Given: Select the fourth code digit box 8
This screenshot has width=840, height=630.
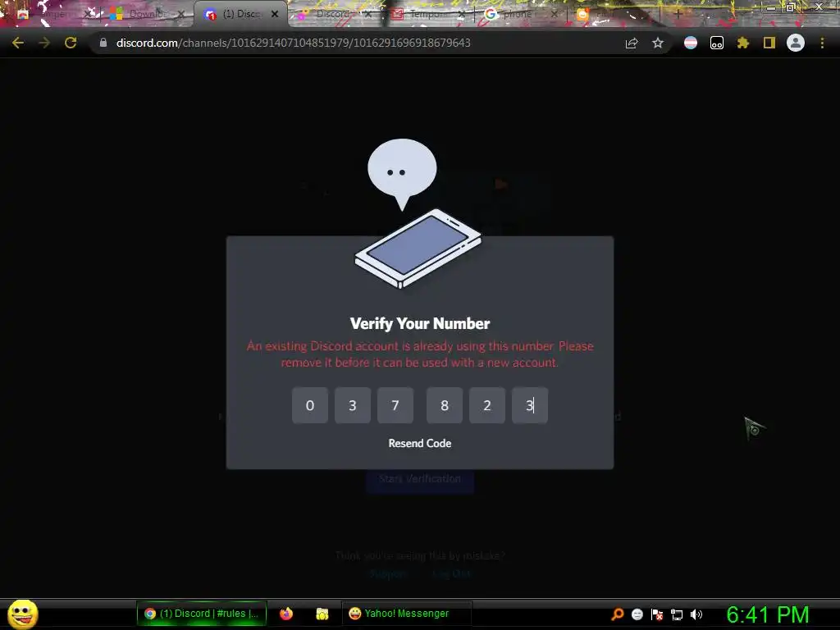Looking at the screenshot, I should click(444, 405).
